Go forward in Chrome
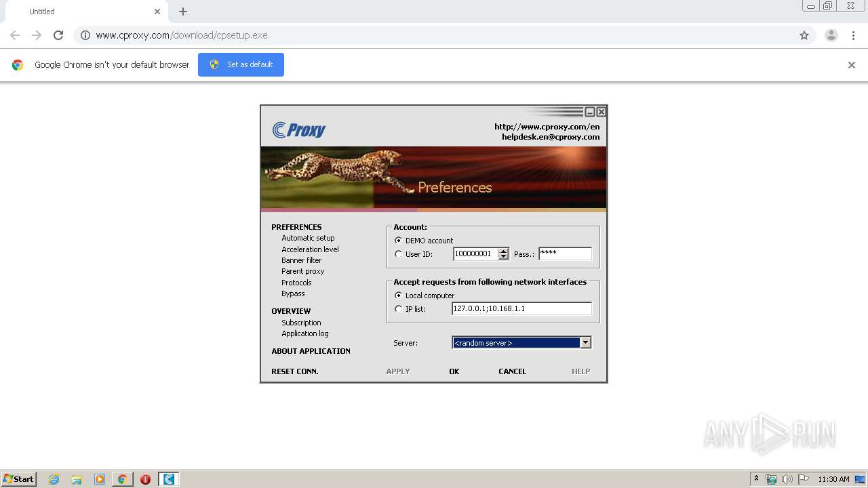Viewport: 868px width, 488px height. coord(37,35)
